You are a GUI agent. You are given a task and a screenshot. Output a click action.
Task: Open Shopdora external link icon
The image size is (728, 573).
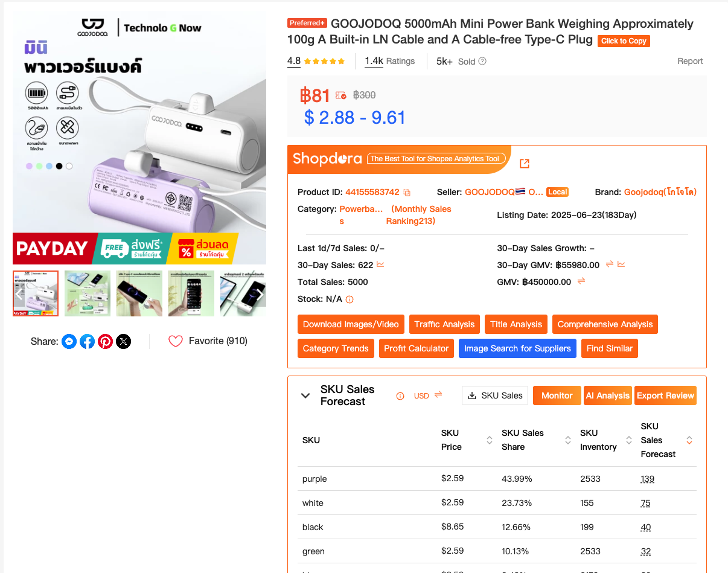point(525,164)
